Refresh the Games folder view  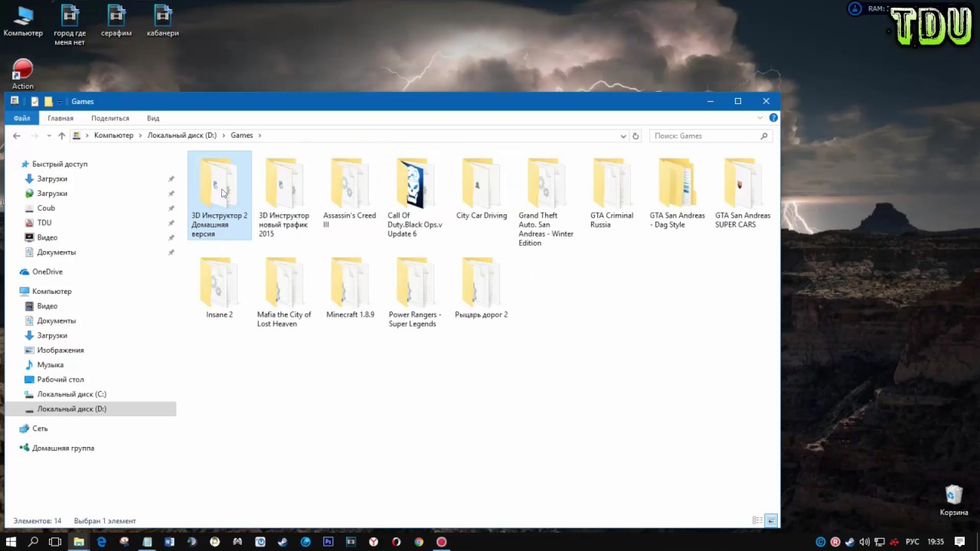[x=635, y=135]
